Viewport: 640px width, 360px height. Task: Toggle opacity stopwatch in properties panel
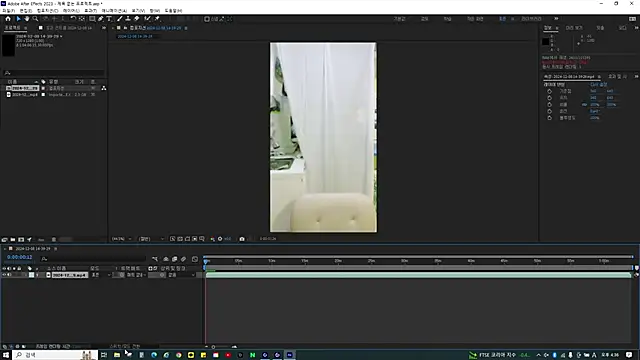pos(549,118)
